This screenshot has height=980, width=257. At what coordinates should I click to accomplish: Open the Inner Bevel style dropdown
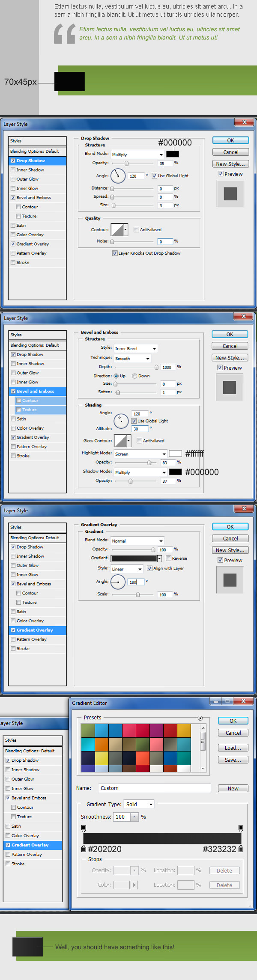135,348
